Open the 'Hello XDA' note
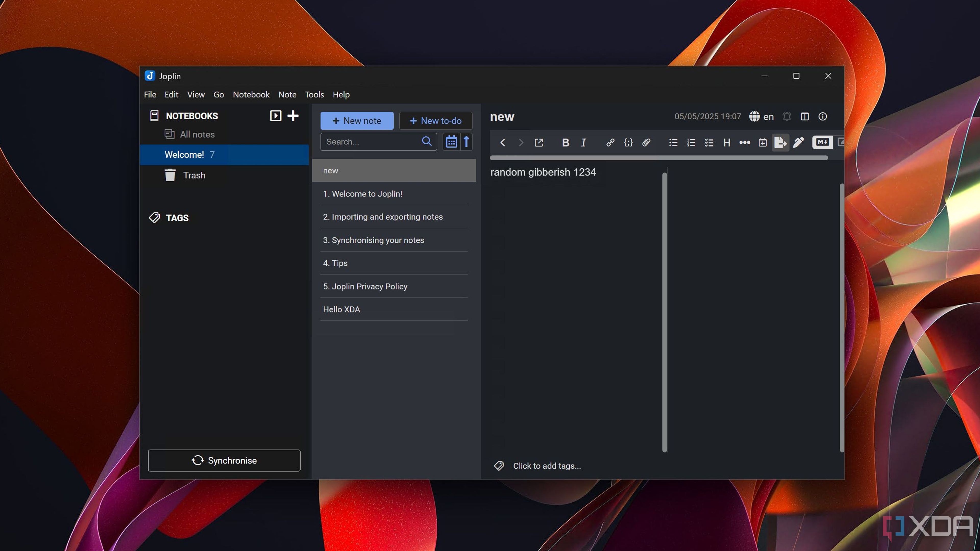The image size is (980, 551). pos(394,309)
